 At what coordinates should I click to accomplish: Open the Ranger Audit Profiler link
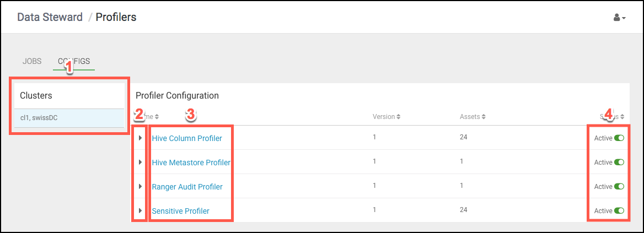coord(187,187)
